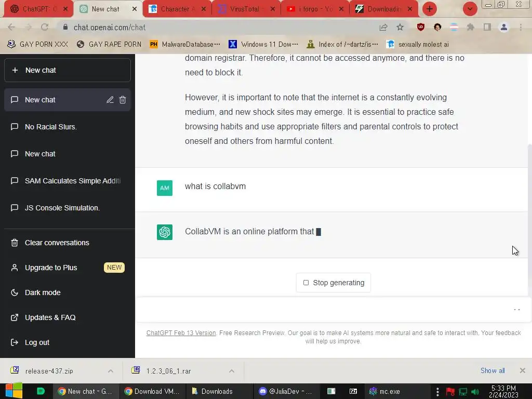Toggle Dark mode in the sidebar
The image size is (532, 399).
(x=43, y=292)
